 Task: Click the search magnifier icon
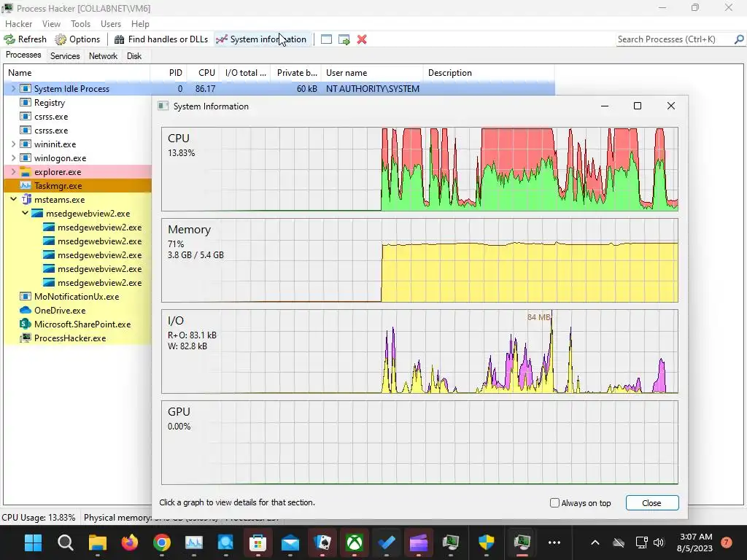click(x=739, y=39)
